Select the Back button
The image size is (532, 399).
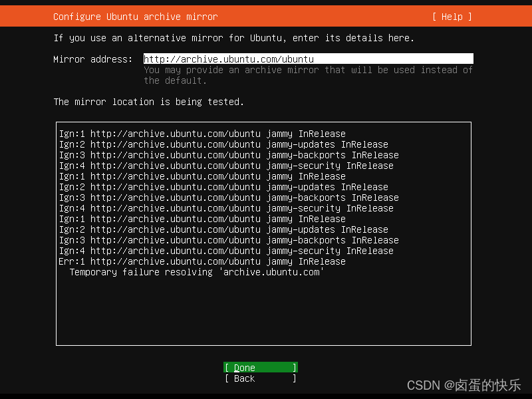(261, 378)
